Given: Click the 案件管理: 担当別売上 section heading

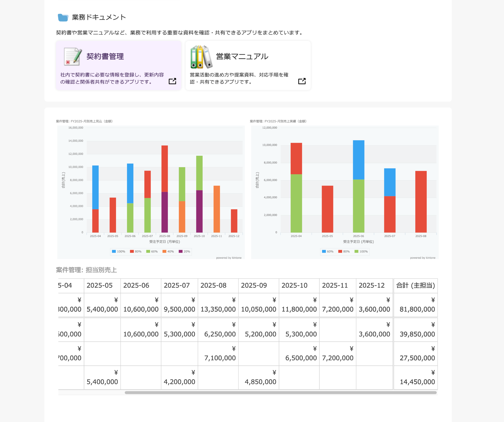Looking at the screenshot, I should 86,270.
